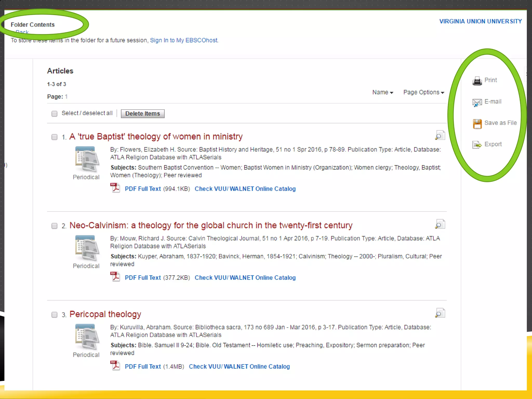532x399 pixels.
Task: Open Neo-Calvinism article title link
Action: [x=211, y=225]
